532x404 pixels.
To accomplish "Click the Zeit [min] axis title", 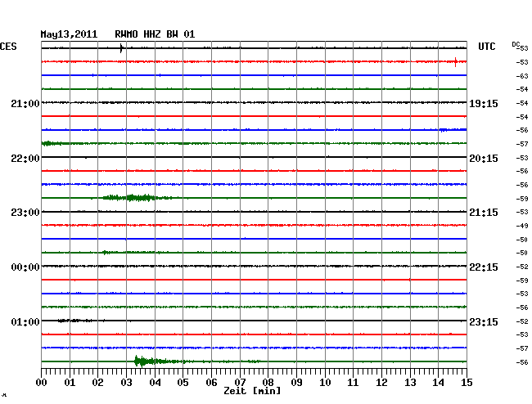I will point(252,391).
